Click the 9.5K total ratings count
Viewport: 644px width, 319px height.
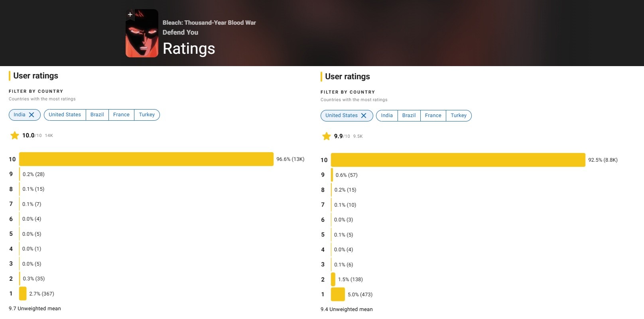[358, 137]
